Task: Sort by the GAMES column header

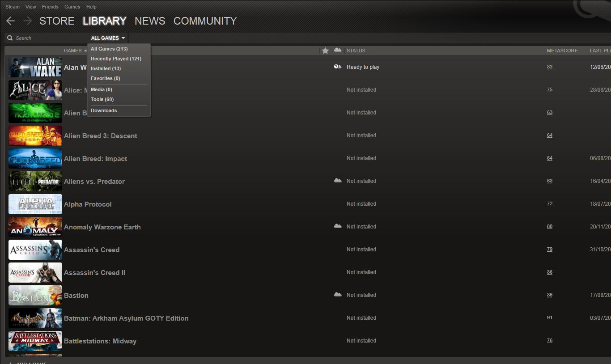Action: (73, 51)
